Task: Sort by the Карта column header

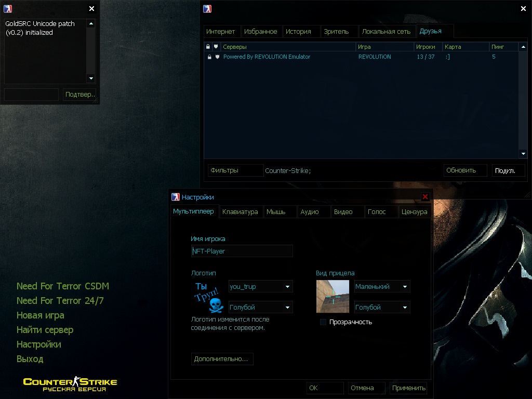Action: pos(466,46)
